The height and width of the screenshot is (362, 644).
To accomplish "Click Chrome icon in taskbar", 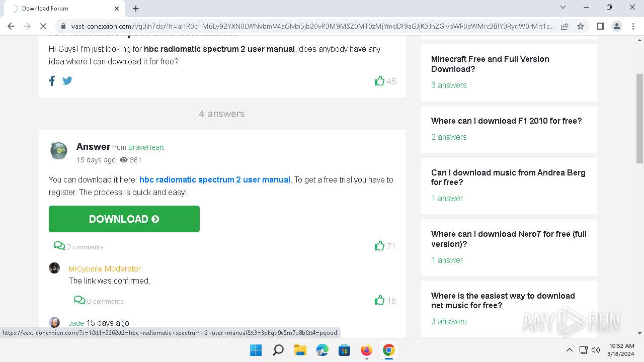I will pyautogui.click(x=388, y=350).
